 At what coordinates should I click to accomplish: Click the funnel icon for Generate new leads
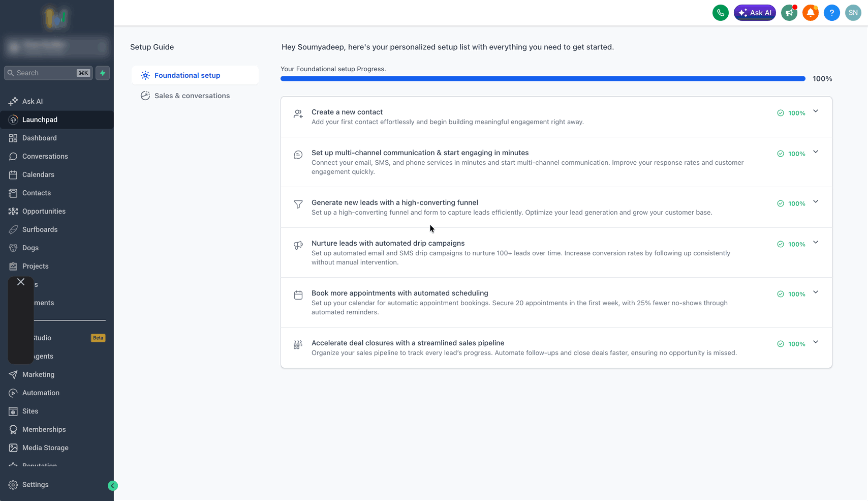pos(298,204)
